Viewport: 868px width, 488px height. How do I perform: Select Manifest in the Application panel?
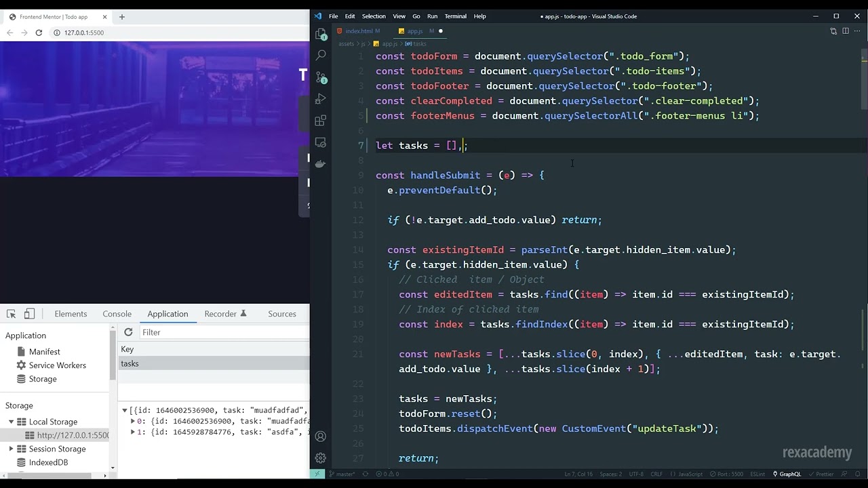pos(44,352)
